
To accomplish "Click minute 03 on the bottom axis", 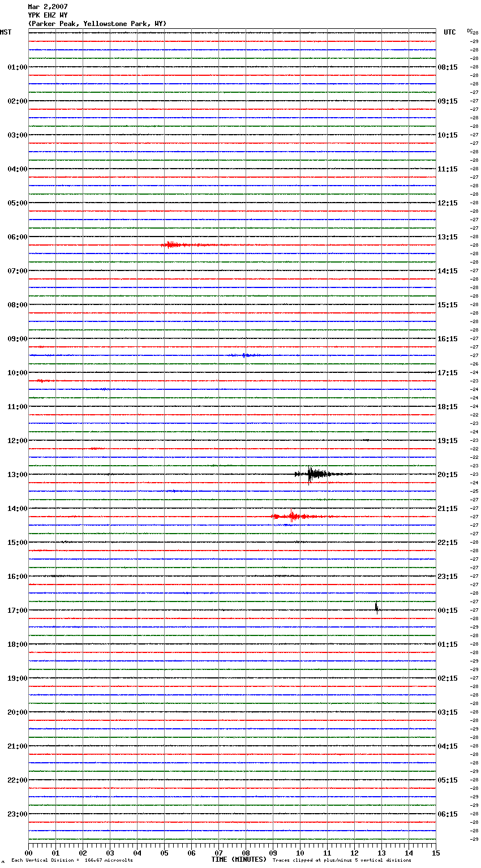I will (x=110, y=853).
